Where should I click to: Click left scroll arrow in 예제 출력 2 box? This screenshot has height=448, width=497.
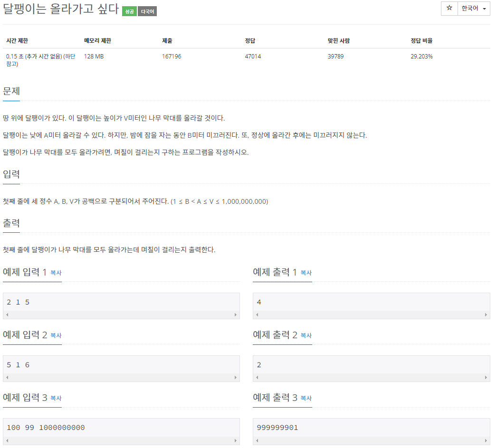click(x=257, y=377)
